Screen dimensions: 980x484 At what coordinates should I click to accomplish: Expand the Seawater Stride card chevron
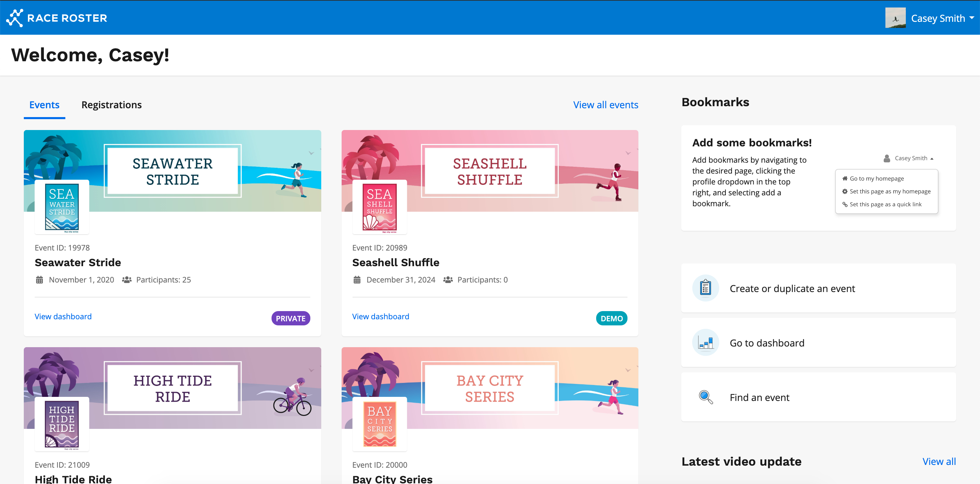[311, 154]
